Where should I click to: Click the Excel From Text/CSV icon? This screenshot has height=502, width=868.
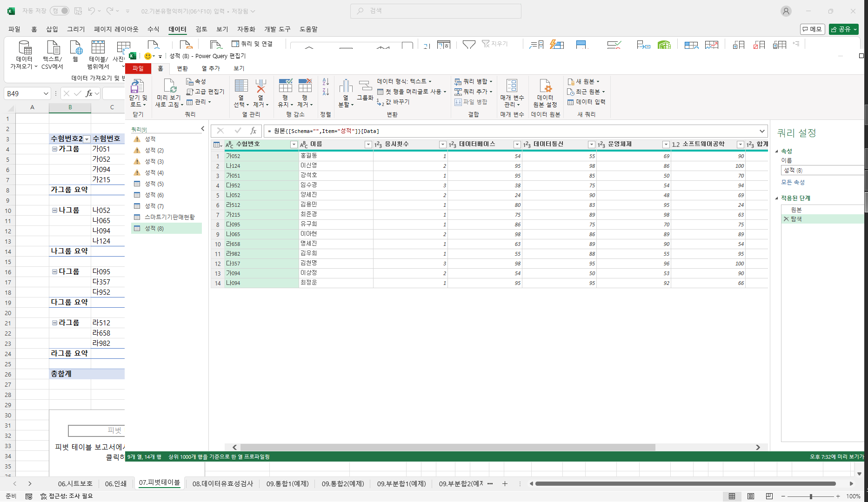coord(53,47)
